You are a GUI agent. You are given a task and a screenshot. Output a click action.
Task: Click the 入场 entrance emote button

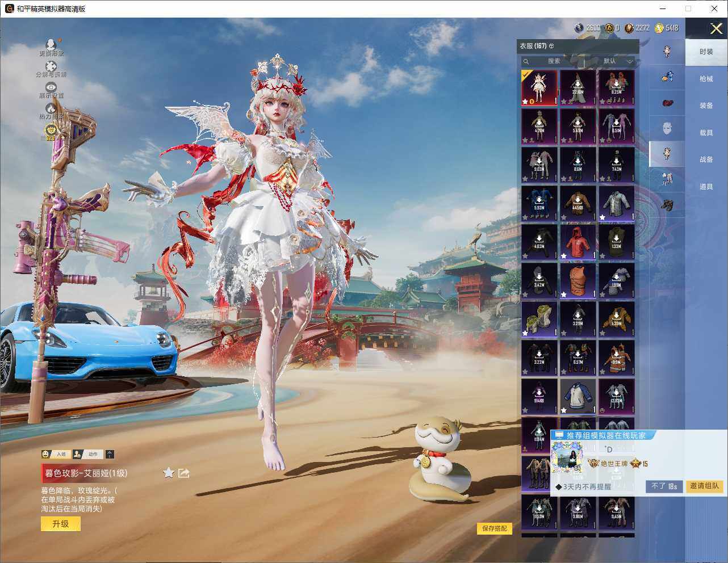(x=56, y=454)
